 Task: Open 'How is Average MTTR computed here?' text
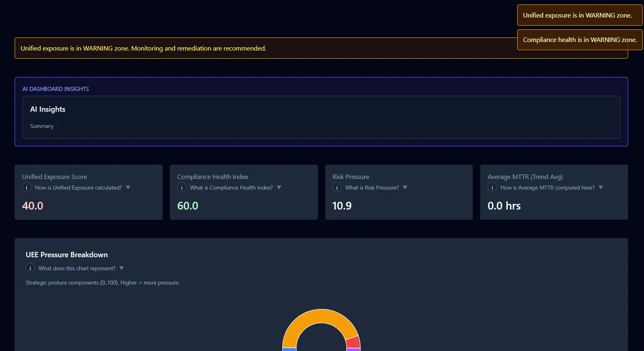tap(547, 188)
